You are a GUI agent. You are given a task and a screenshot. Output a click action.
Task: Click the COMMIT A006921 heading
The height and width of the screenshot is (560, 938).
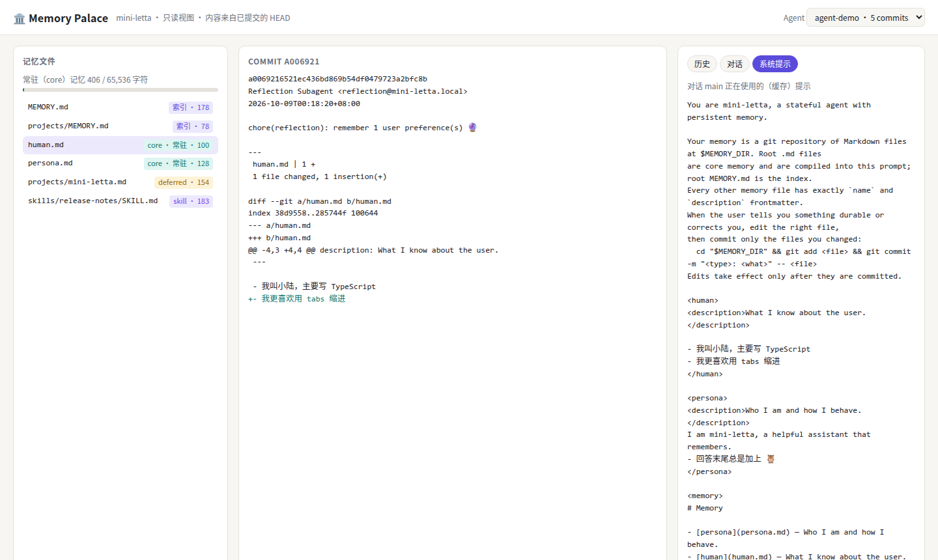pyautogui.click(x=284, y=62)
